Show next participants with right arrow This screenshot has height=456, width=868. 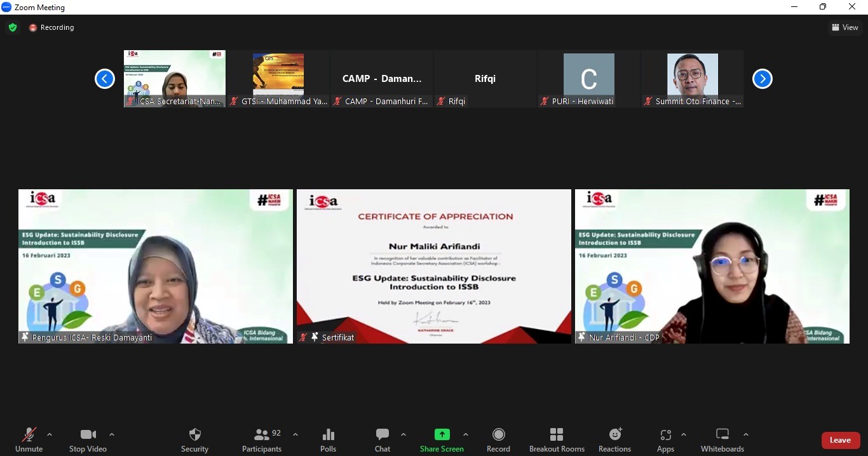pyautogui.click(x=762, y=79)
